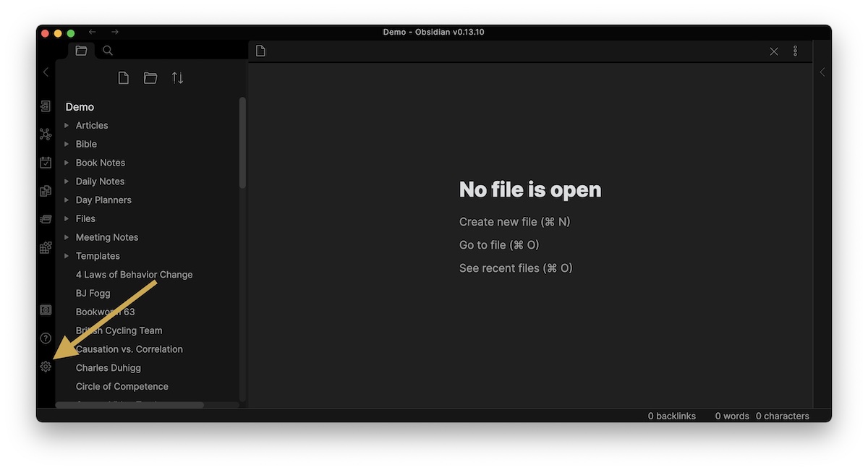
Task: Expand the Meeting Notes folder
Action: 67,237
